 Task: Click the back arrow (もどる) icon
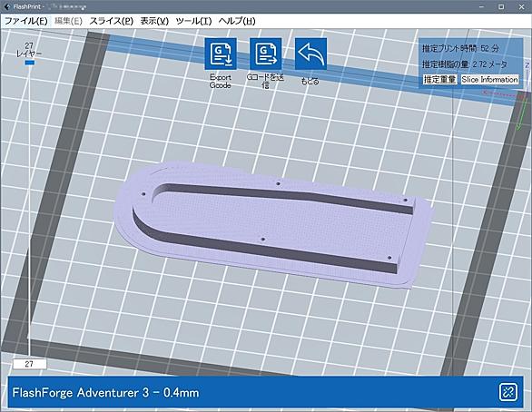310,54
